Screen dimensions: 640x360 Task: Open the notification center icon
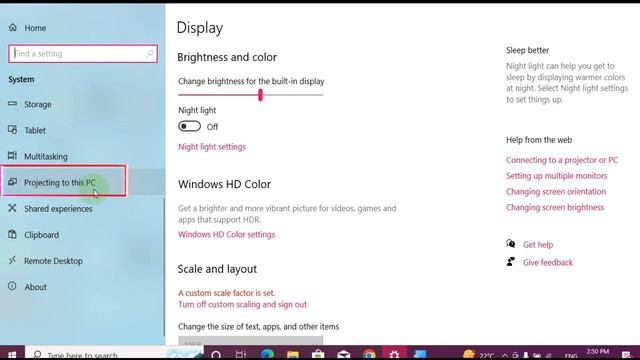coord(627,355)
